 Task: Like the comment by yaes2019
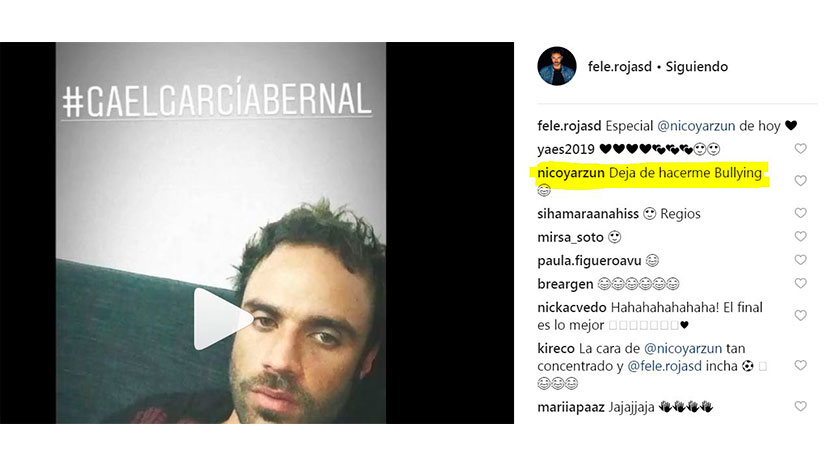pyautogui.click(x=800, y=149)
